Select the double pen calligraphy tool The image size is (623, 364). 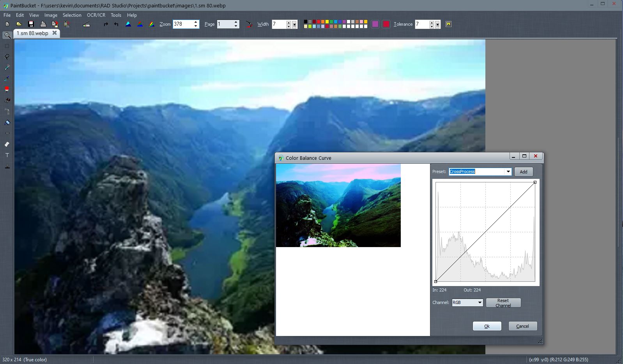click(7, 101)
